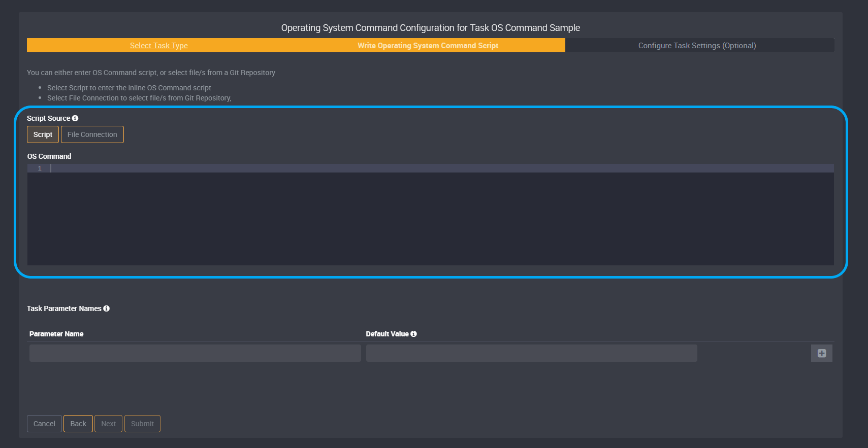The width and height of the screenshot is (868, 448).
Task: Open Write Operating System Command Script step
Action: [428, 46]
